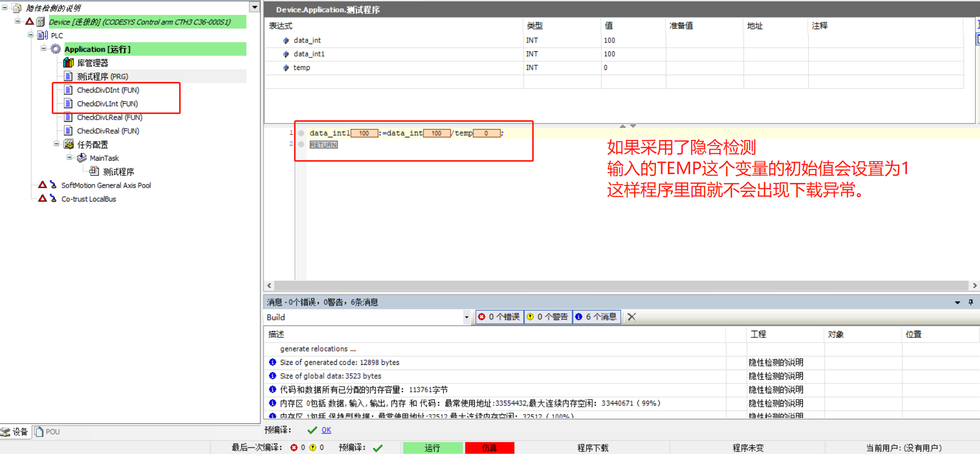Toggle the 0 个警告 warnings filter
980x454 pixels.
point(548,317)
